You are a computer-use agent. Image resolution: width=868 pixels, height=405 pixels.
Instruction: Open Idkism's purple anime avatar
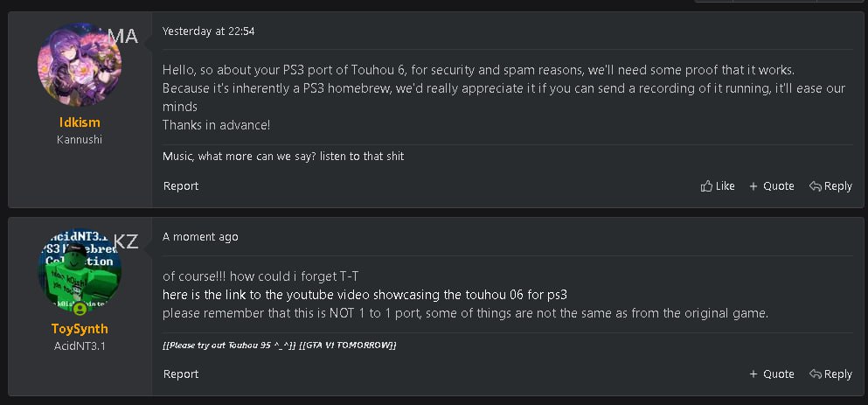pyautogui.click(x=80, y=67)
